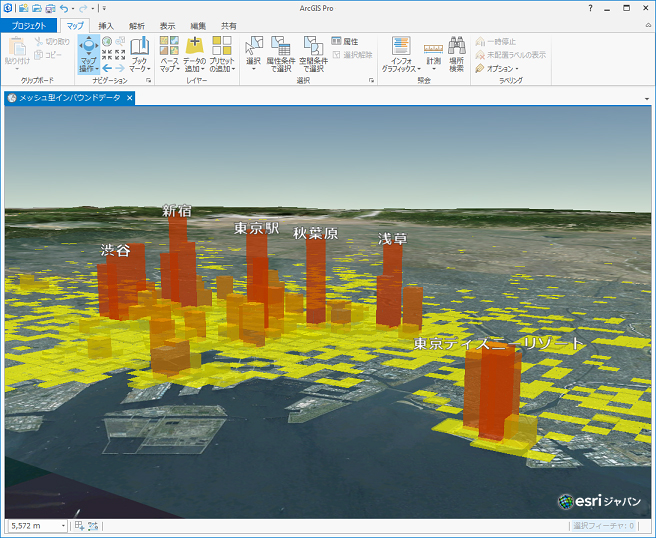Open the Analysis (解析) ribbon tab
This screenshot has height=538, width=656.
tap(136, 25)
